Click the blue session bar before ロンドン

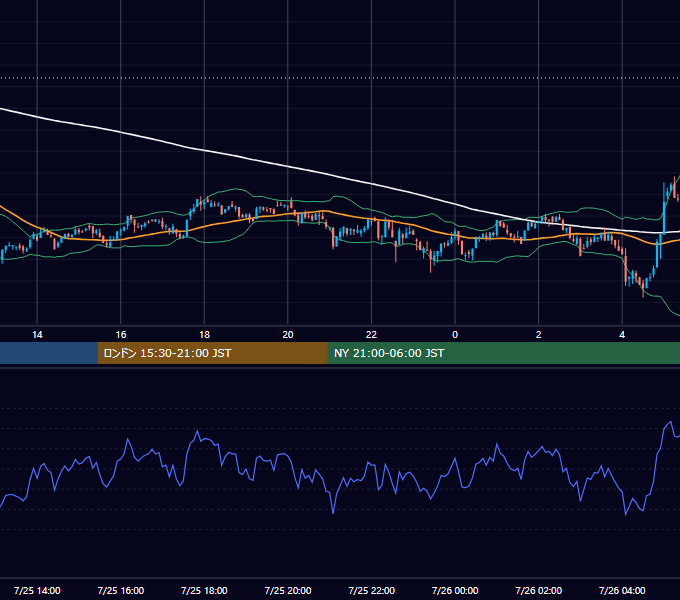point(49,353)
